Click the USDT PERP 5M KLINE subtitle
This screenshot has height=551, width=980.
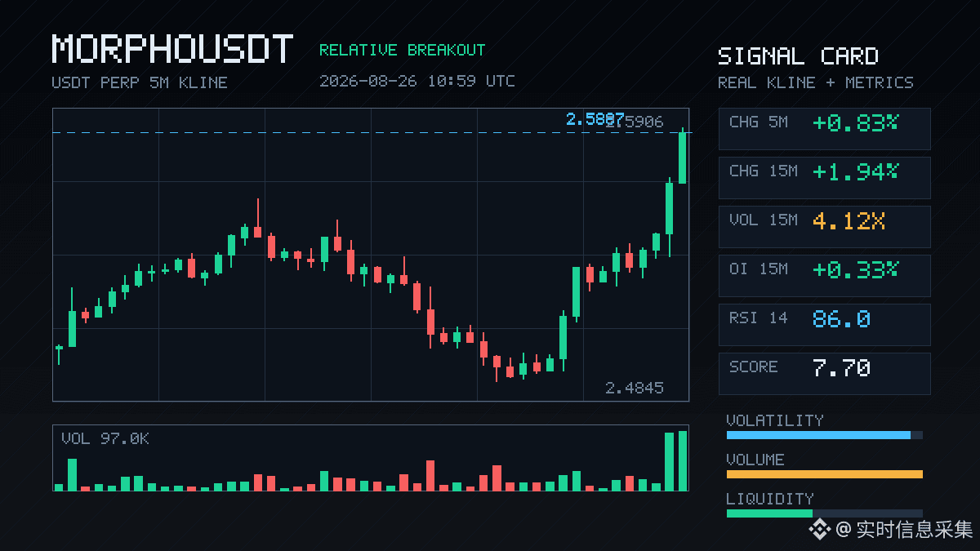140,82
